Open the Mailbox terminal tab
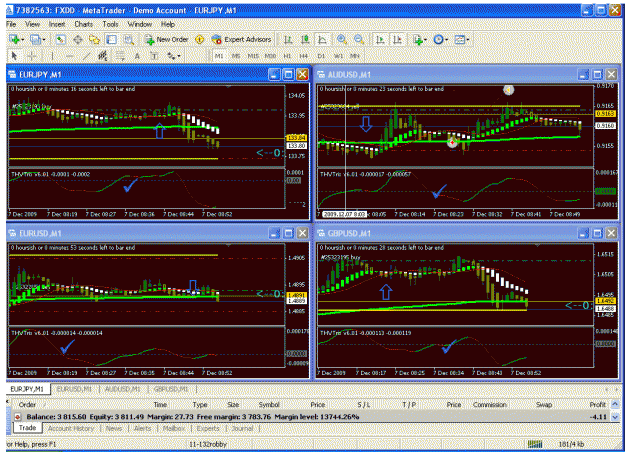Image resolution: width=625 pixels, height=452 pixels. pyautogui.click(x=174, y=428)
